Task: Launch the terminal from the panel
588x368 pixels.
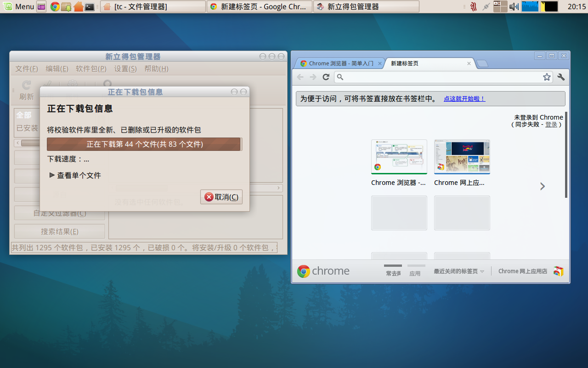Action: tap(90, 6)
